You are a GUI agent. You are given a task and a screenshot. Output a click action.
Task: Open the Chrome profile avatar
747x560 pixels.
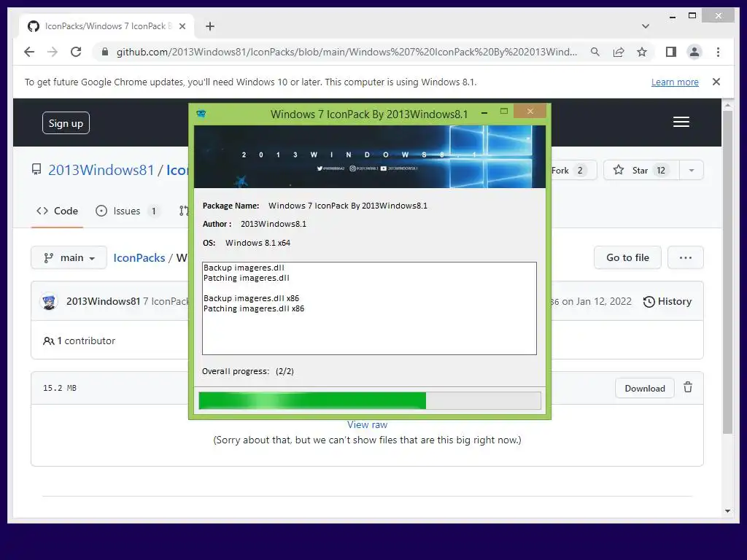pyautogui.click(x=694, y=52)
